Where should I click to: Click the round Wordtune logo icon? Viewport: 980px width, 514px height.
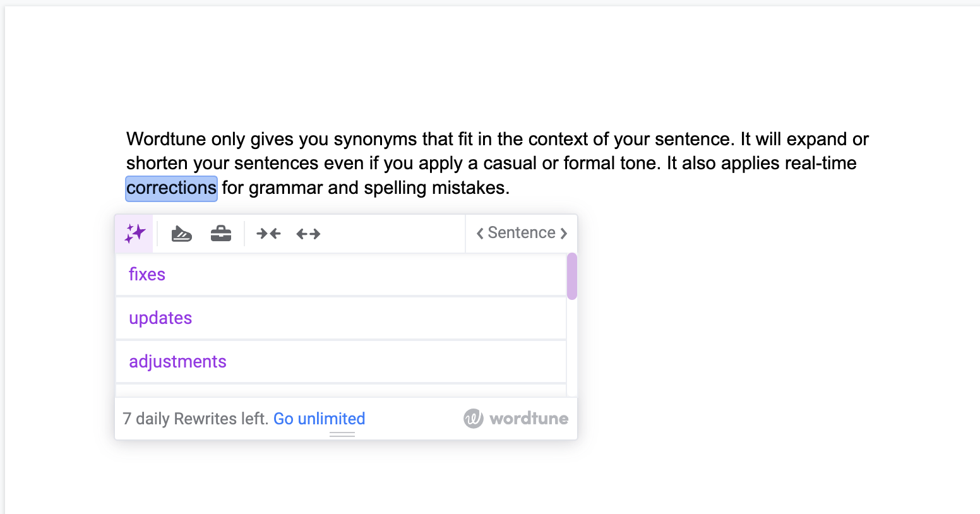(x=473, y=418)
